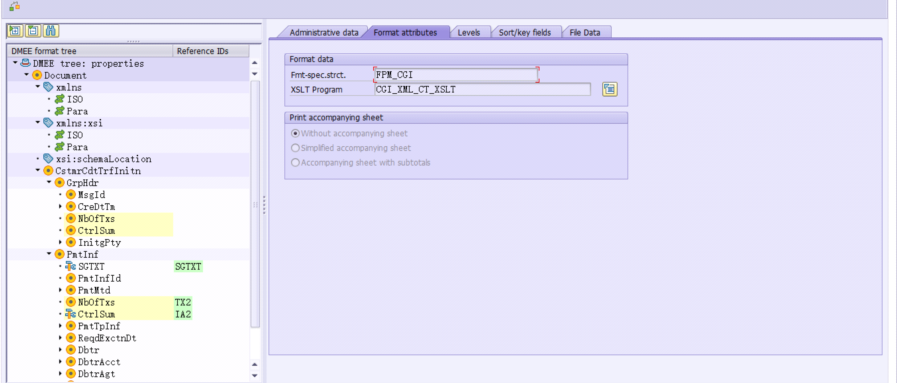Expand the InitgPty node arrow

(60, 242)
